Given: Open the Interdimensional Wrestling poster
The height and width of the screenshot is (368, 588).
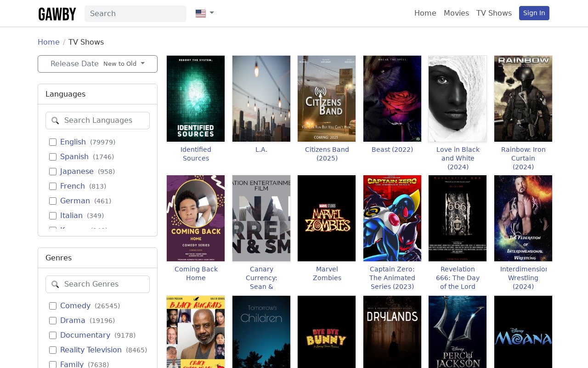Looking at the screenshot, I should [x=523, y=218].
